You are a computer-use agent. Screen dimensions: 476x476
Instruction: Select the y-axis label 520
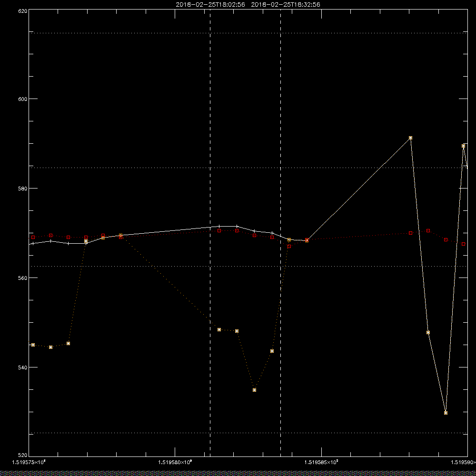[x=23, y=456]
